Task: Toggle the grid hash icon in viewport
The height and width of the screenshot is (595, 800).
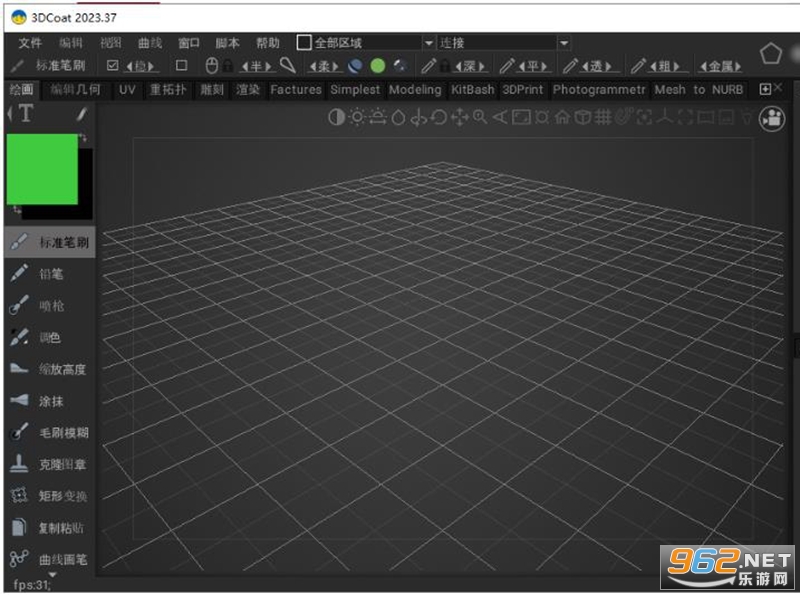Action: (x=603, y=117)
